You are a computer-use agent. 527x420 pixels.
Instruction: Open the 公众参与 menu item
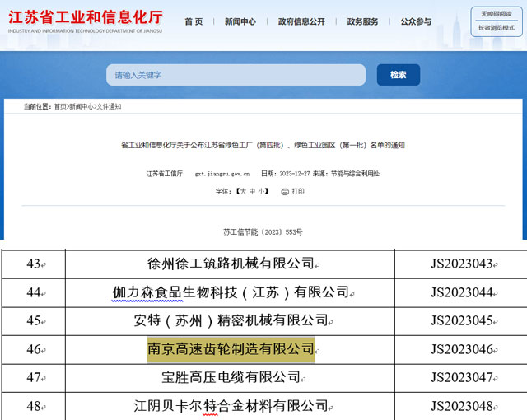tap(416, 22)
